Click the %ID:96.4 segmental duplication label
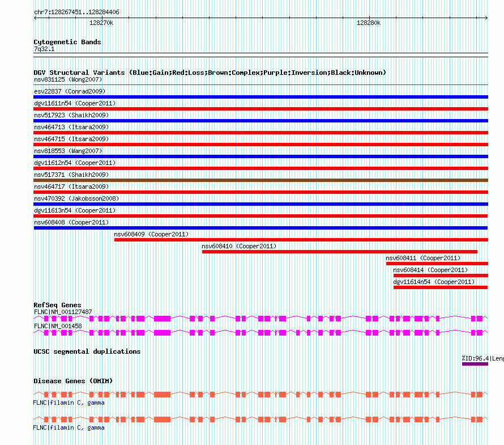 (482, 358)
